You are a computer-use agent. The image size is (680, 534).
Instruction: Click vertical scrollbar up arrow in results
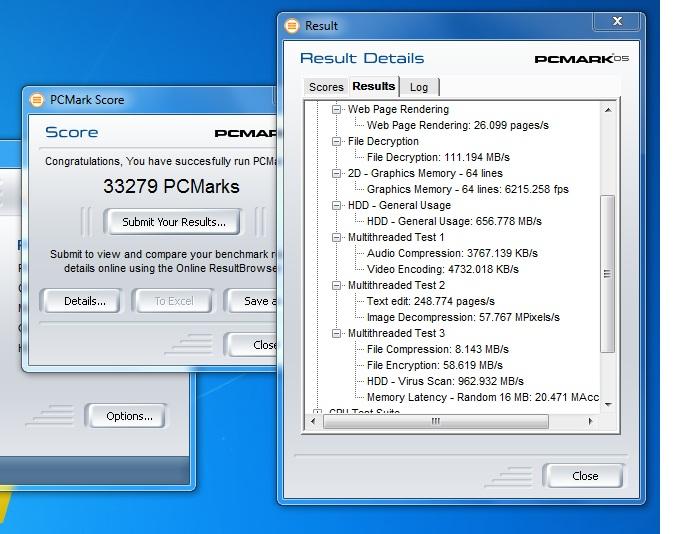pos(608,110)
